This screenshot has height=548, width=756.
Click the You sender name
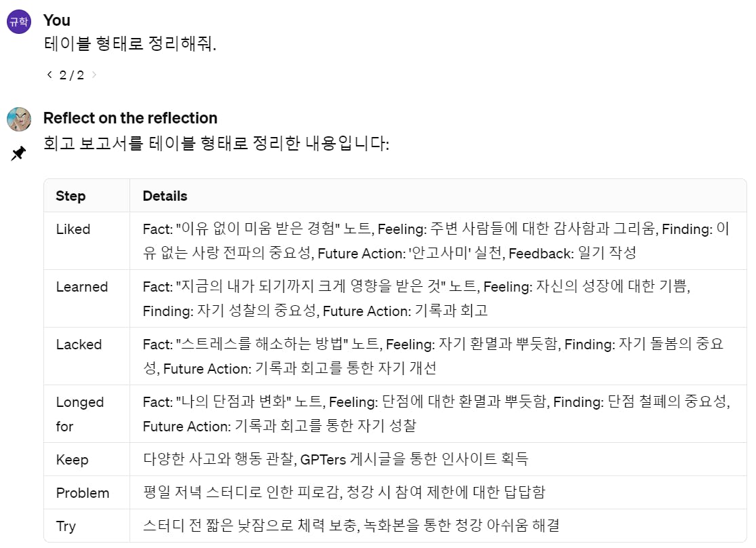coord(56,20)
